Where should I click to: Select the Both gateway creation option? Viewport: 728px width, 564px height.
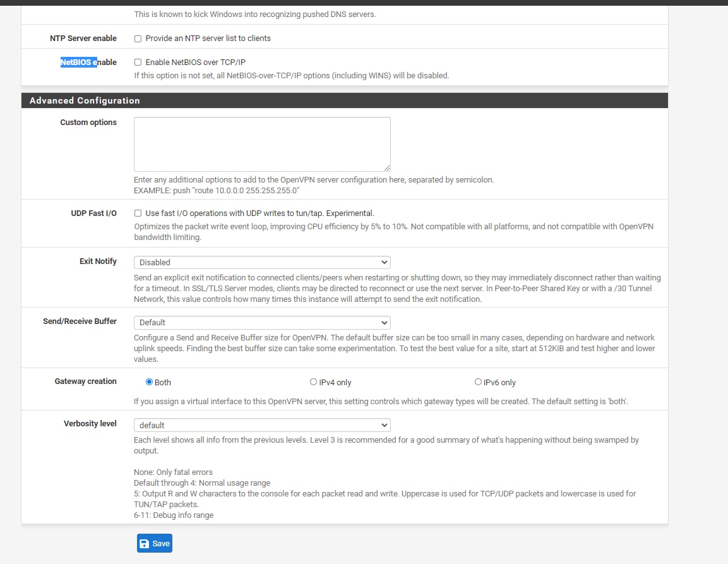pos(149,382)
